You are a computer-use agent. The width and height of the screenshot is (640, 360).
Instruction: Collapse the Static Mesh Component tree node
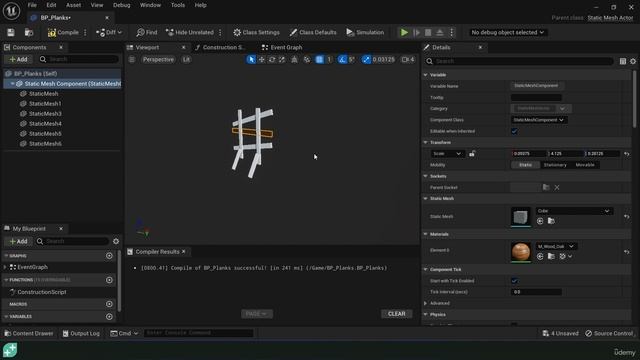coord(13,84)
